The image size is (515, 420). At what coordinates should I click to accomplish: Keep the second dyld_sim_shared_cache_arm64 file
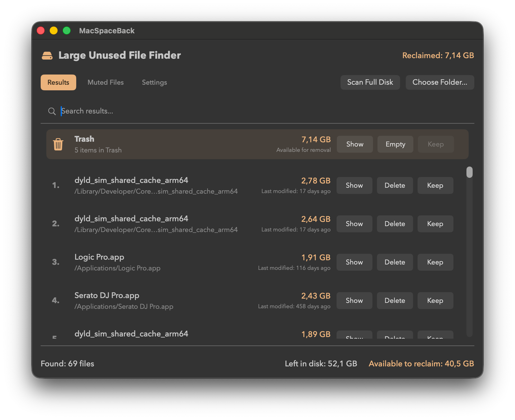435,224
